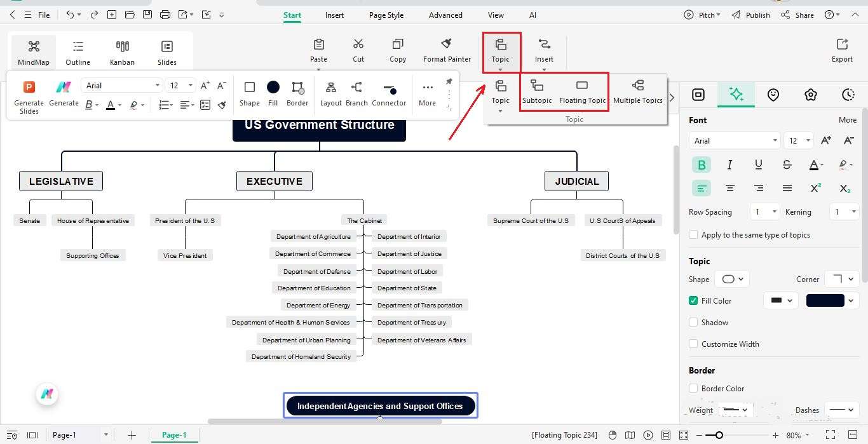Open the AI menu
868x444 pixels.
pos(532,15)
